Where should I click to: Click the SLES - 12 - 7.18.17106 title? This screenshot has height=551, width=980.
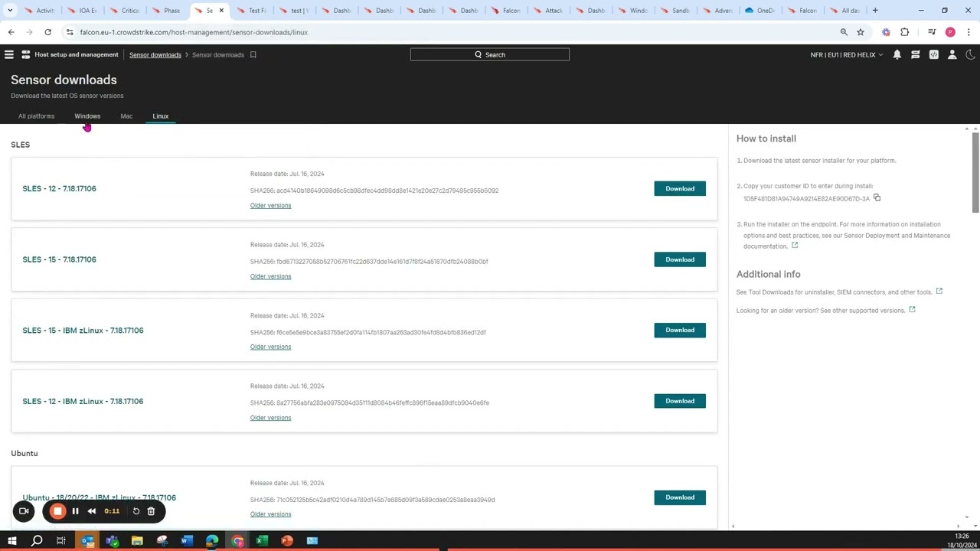click(59, 188)
